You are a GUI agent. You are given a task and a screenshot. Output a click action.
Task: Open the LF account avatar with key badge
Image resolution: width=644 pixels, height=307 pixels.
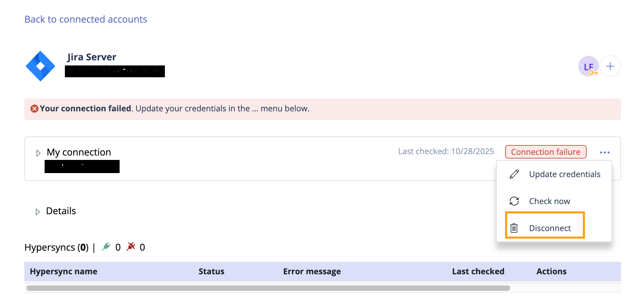[x=589, y=66]
